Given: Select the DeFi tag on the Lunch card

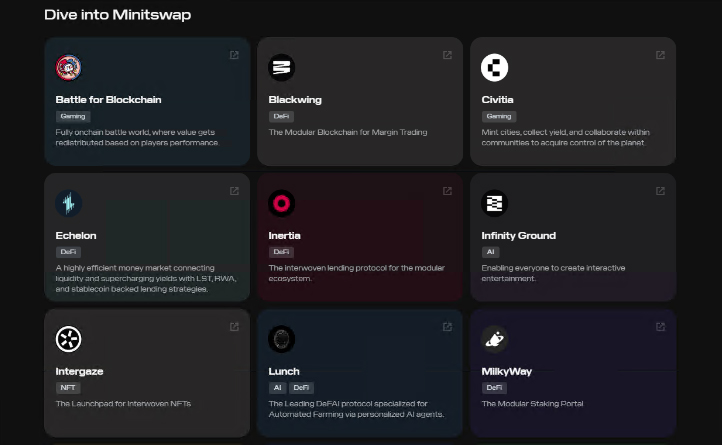Looking at the screenshot, I should 301,387.
